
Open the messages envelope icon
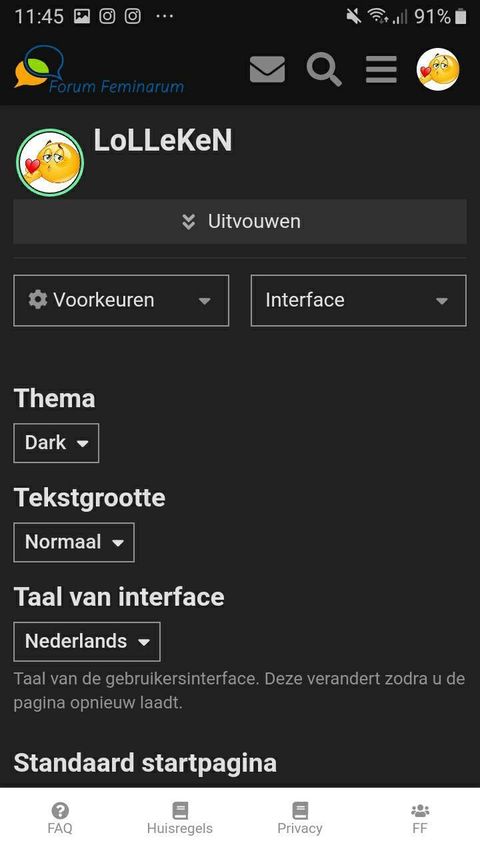[267, 70]
